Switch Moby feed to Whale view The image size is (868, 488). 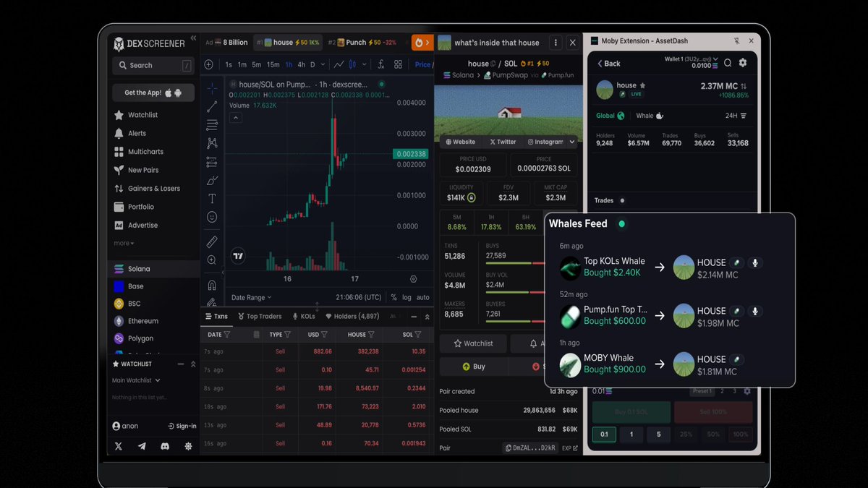650,116
